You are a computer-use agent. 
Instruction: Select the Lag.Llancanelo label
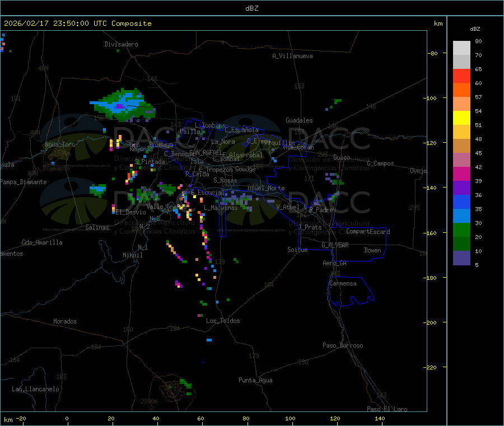(36, 389)
